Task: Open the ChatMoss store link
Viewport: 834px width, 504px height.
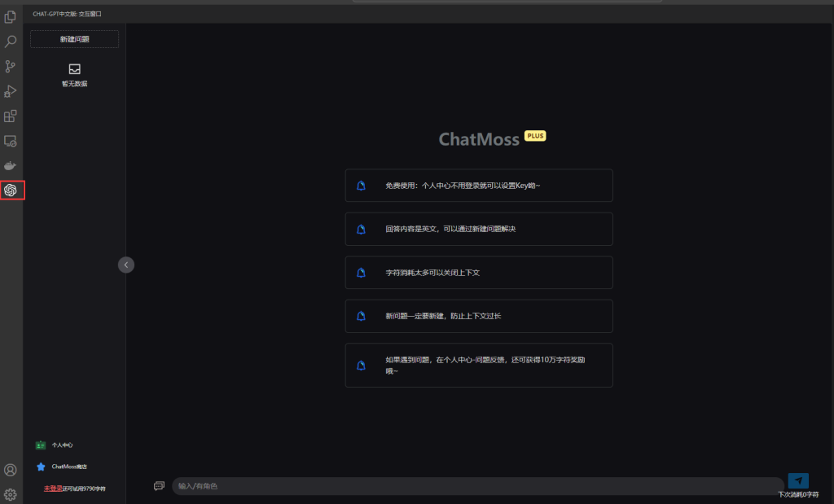Action: coord(62,467)
